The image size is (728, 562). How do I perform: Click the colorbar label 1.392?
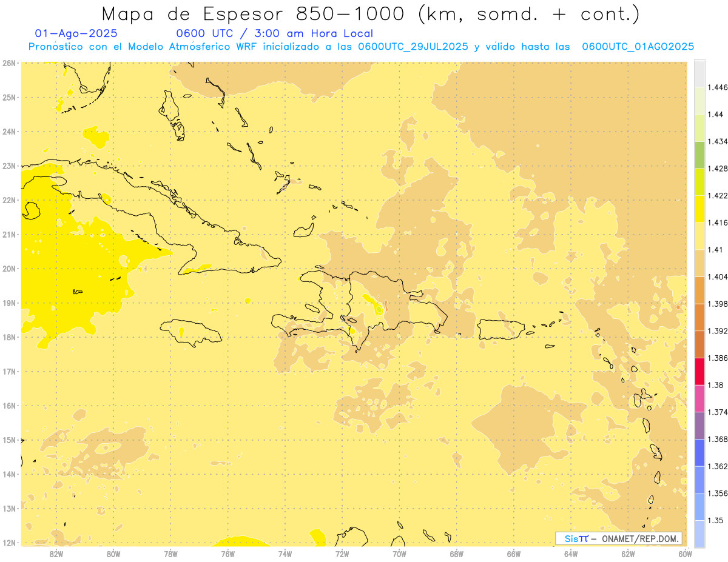(718, 331)
